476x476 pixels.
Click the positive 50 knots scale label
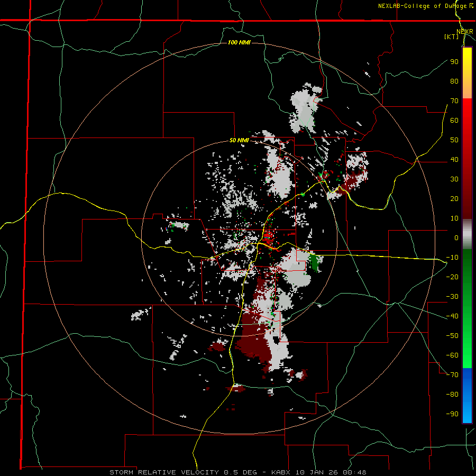point(454,140)
